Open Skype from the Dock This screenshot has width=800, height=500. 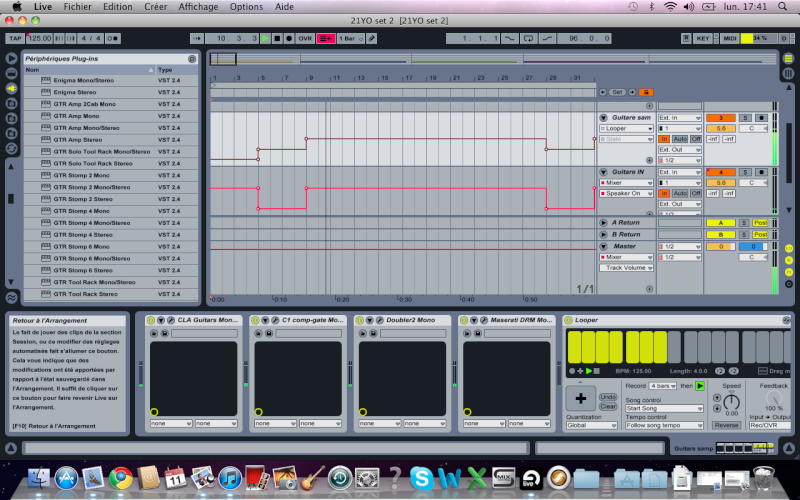tap(420, 478)
